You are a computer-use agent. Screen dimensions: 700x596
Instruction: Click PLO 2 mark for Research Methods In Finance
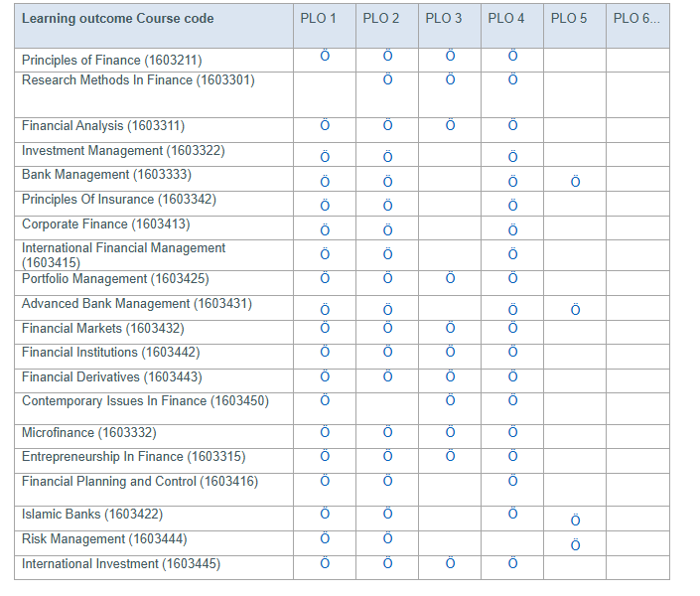[x=388, y=79]
